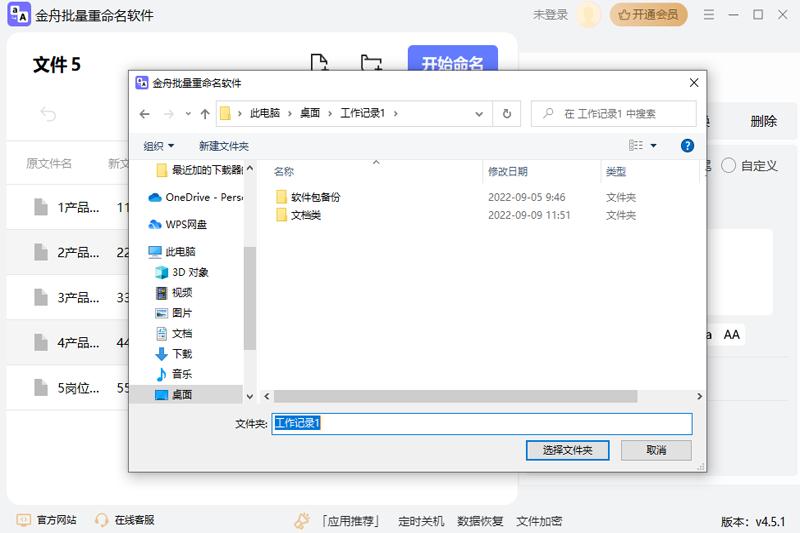The width and height of the screenshot is (800, 533).
Task: Click the 文件夹 name input field
Action: 482,424
